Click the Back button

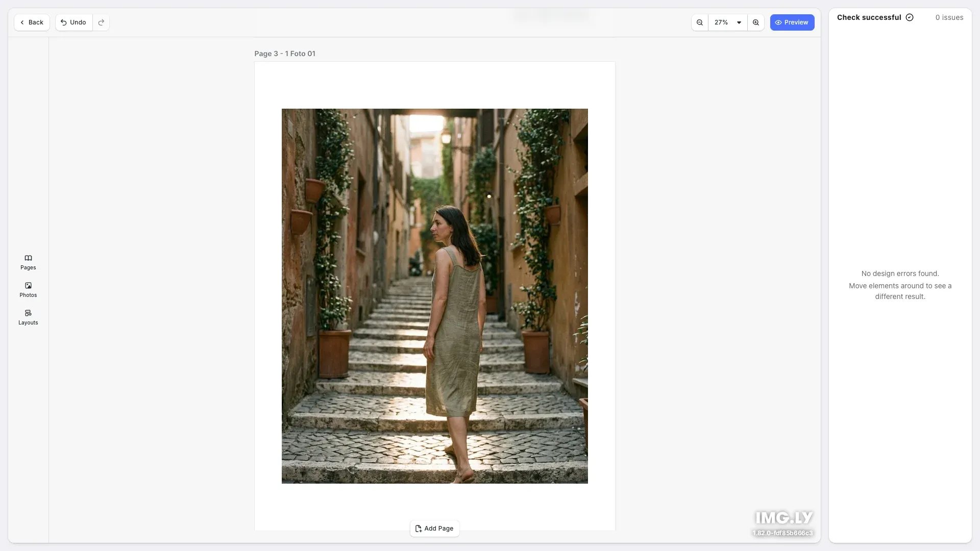tap(32, 22)
